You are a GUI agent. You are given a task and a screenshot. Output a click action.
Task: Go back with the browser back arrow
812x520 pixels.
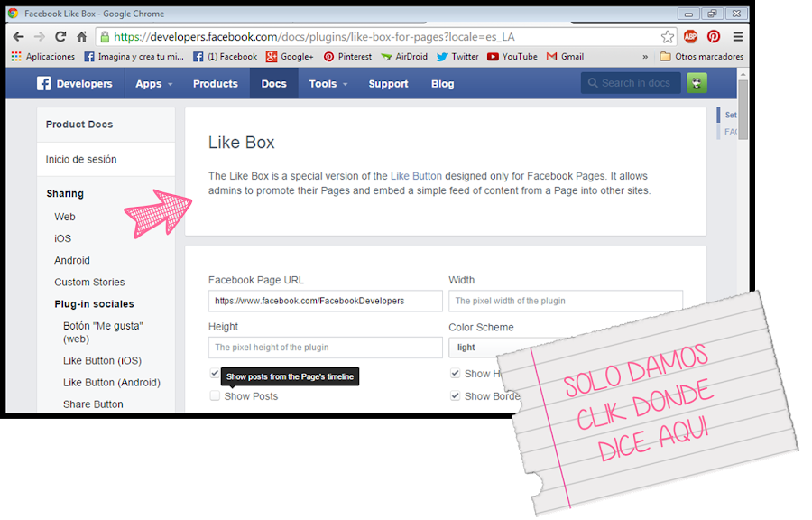coord(19,37)
